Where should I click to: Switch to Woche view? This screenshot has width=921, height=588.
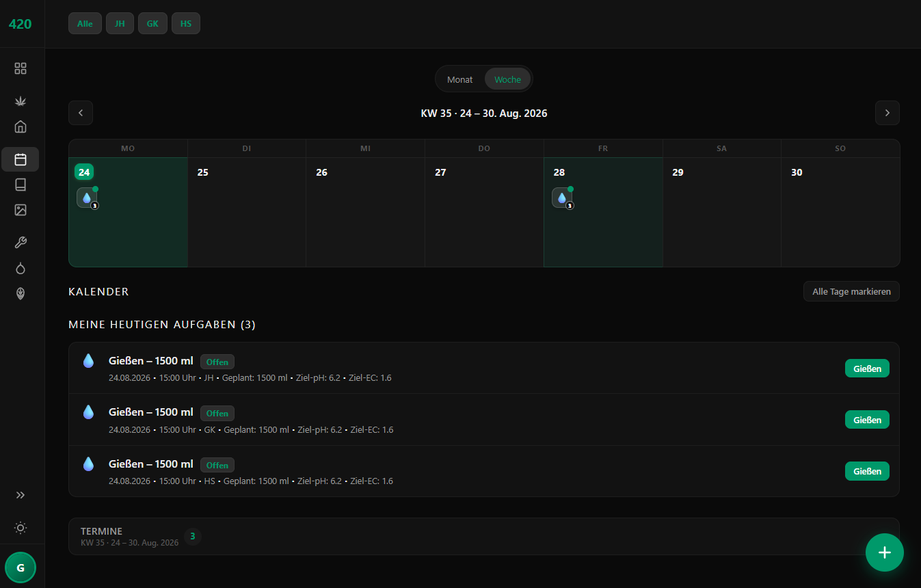pyautogui.click(x=508, y=79)
